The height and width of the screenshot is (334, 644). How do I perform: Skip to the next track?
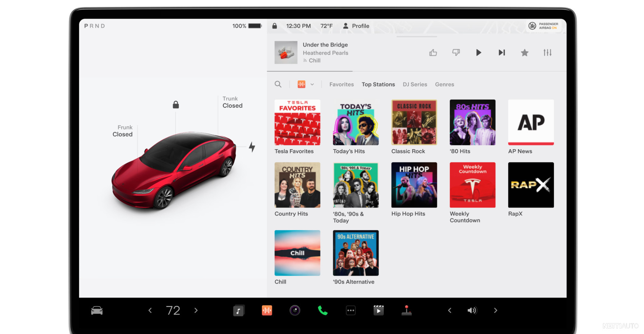coord(502,53)
